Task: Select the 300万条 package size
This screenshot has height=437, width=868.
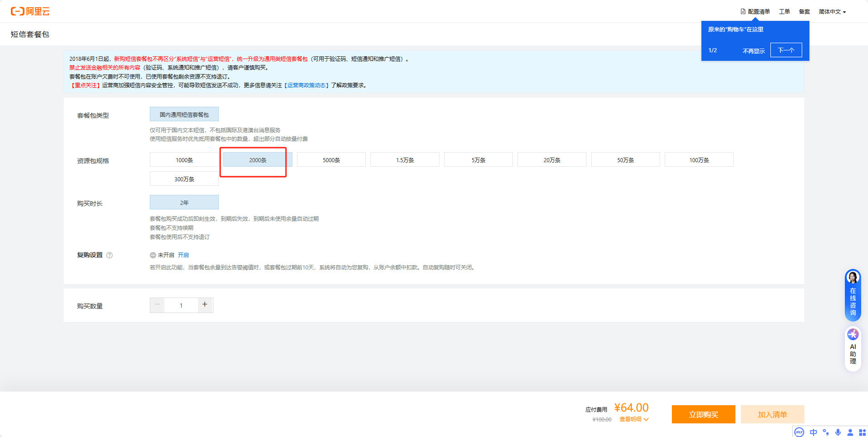Action: tap(184, 179)
